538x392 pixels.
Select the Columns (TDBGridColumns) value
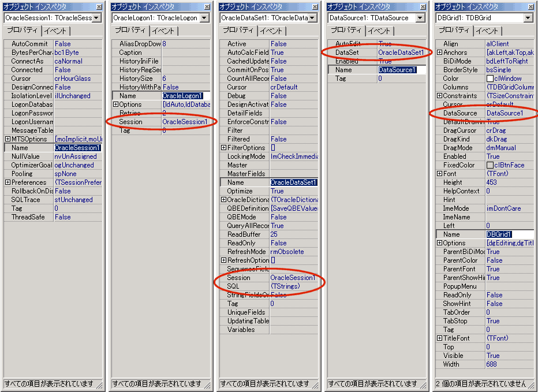[x=510, y=87]
